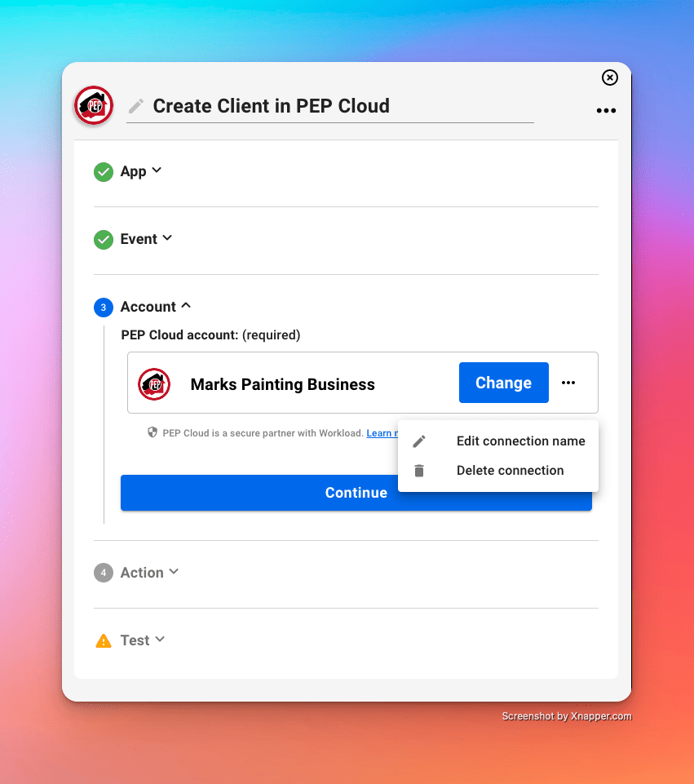Viewport: 694px width, 784px height.
Task: Select Edit connection name
Action: click(520, 441)
